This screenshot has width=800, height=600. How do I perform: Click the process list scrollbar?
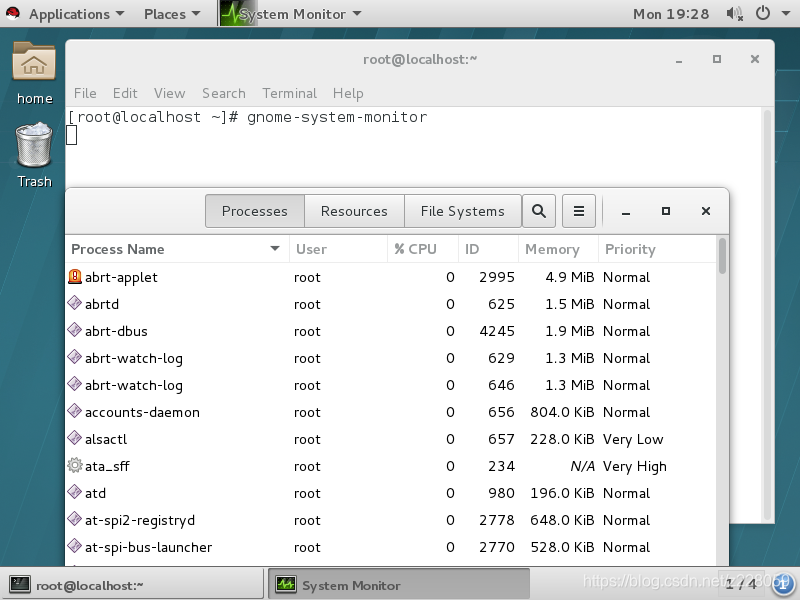coord(722,256)
